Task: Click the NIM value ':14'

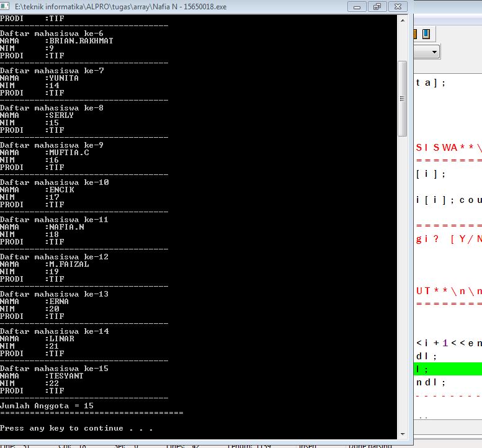Action: click(x=51, y=86)
